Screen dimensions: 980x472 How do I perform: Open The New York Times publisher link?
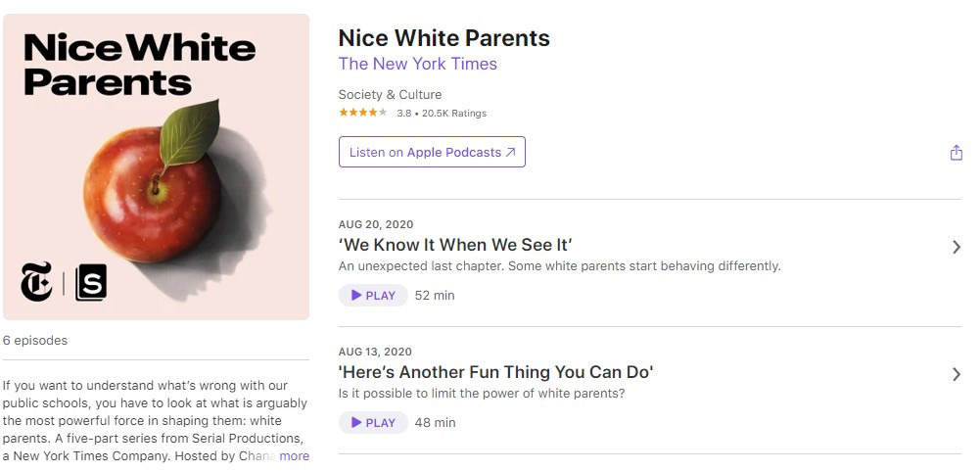(417, 64)
